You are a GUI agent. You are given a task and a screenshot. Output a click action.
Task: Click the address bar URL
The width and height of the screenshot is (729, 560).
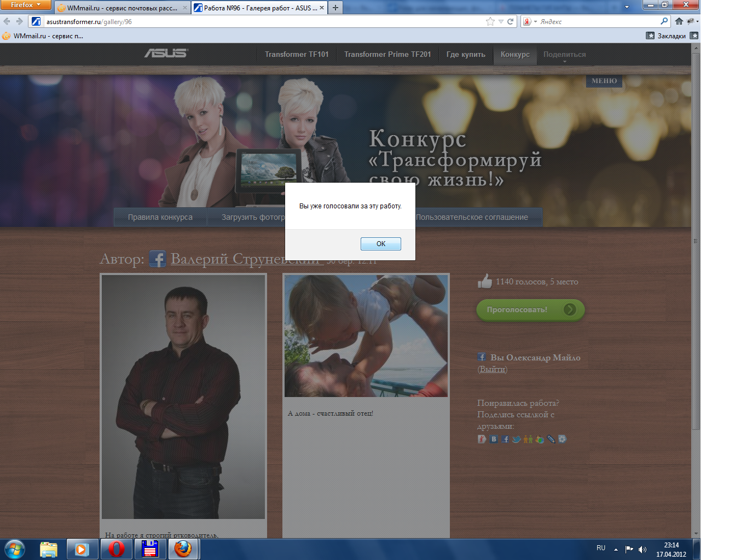[89, 22]
